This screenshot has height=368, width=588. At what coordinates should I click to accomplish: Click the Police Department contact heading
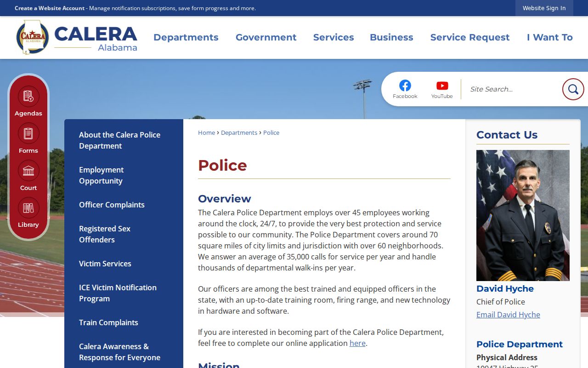pos(520,344)
